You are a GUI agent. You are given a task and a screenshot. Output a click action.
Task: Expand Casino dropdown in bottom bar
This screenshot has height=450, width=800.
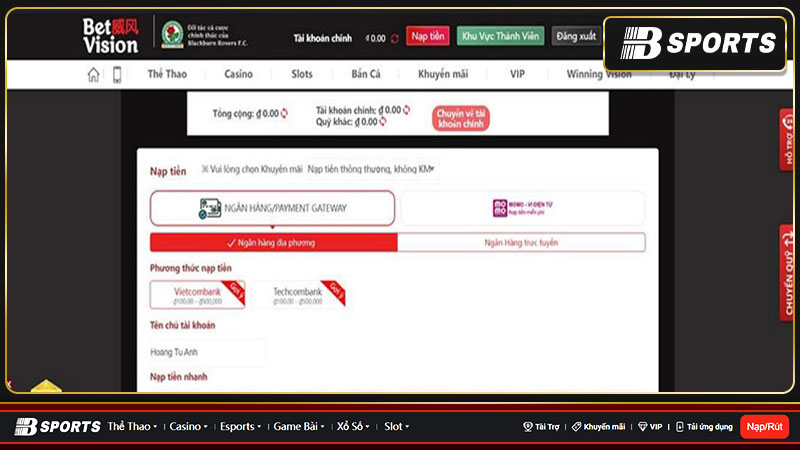coord(188,427)
